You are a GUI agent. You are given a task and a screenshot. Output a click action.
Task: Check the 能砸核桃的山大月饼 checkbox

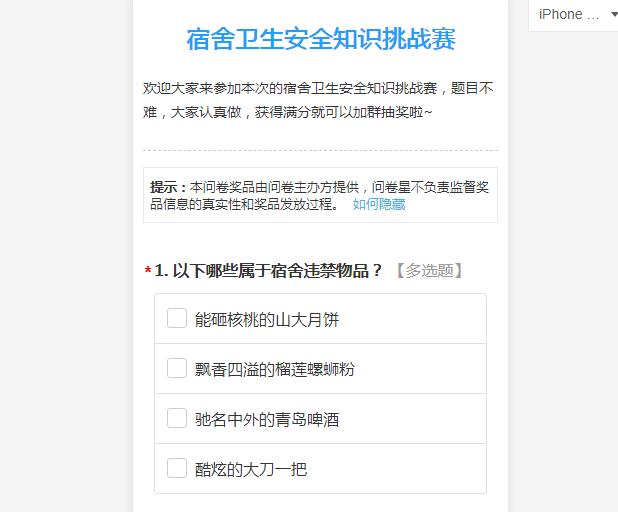click(177, 318)
